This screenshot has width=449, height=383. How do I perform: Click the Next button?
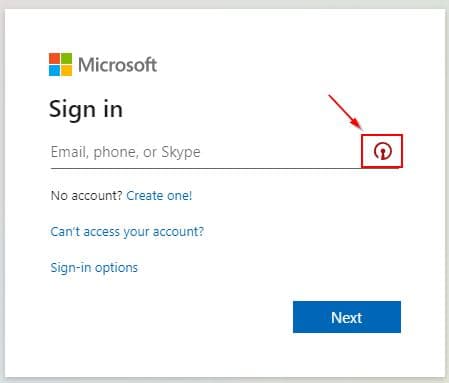(347, 317)
